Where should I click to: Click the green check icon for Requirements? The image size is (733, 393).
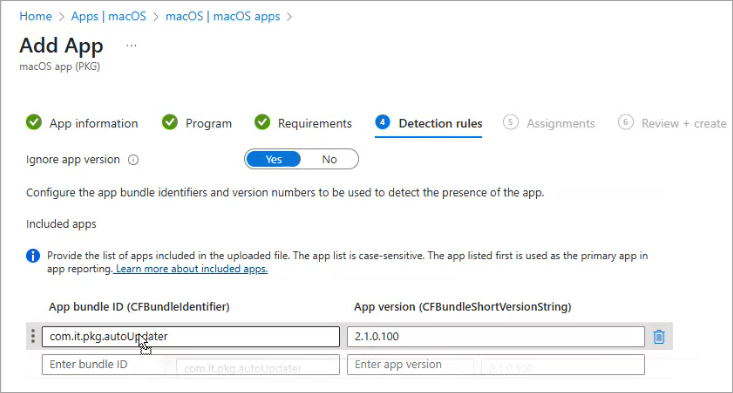point(262,122)
